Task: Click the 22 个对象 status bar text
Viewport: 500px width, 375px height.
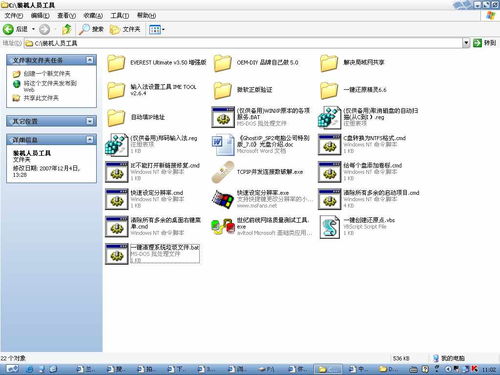Action: coord(13,358)
